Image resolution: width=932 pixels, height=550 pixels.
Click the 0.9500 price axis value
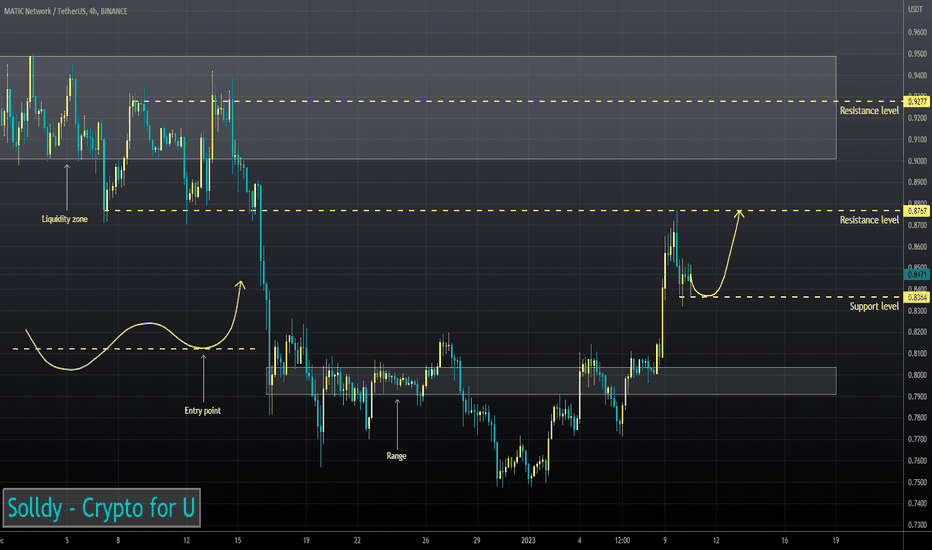coord(917,54)
